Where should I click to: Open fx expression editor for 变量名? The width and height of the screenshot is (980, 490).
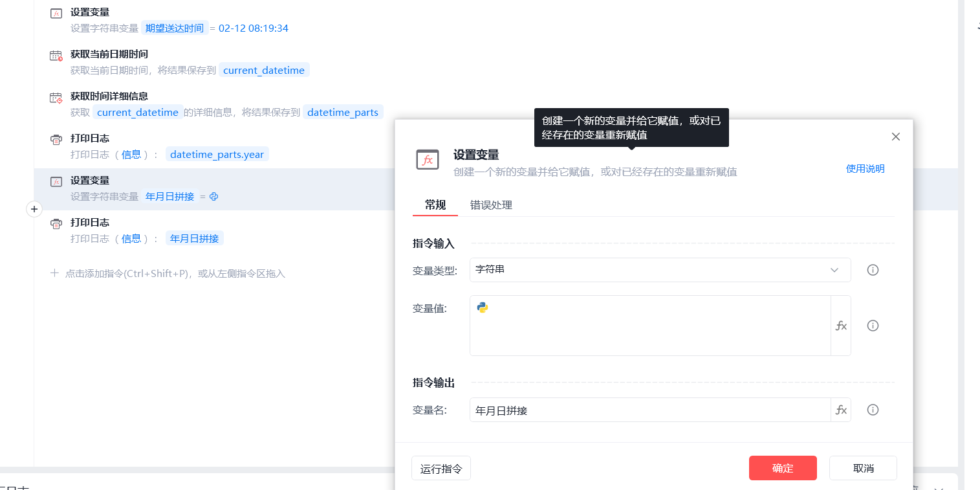[x=841, y=410]
